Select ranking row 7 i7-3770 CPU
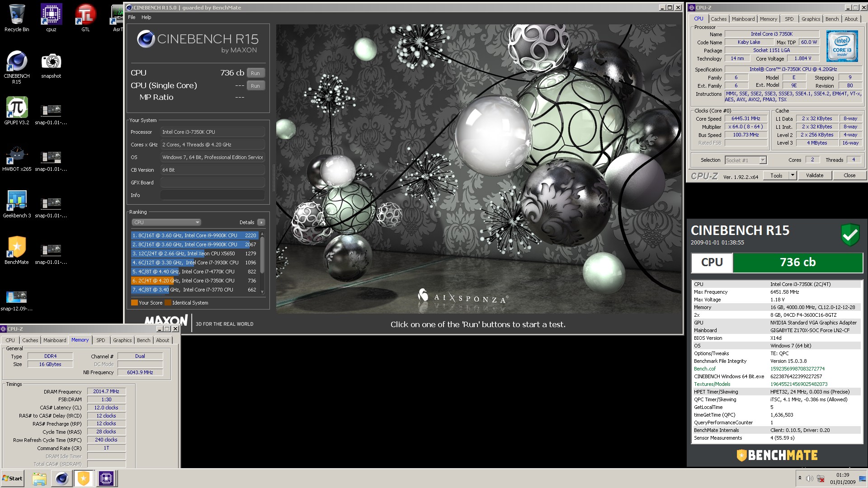This screenshot has height=488, width=868. [194, 290]
